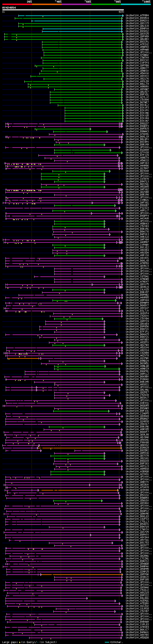Click the UniRef100_B3VJN7 label

[137, 121]
